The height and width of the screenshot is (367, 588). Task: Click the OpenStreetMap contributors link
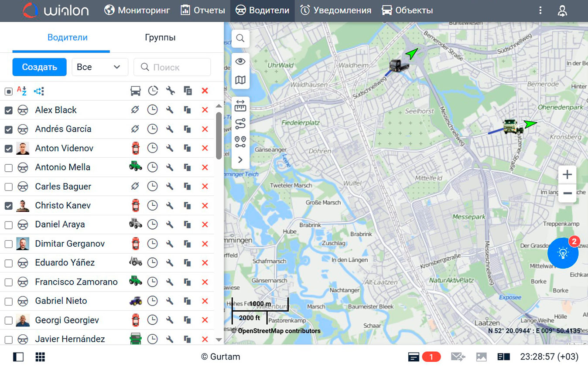pyautogui.click(x=279, y=331)
